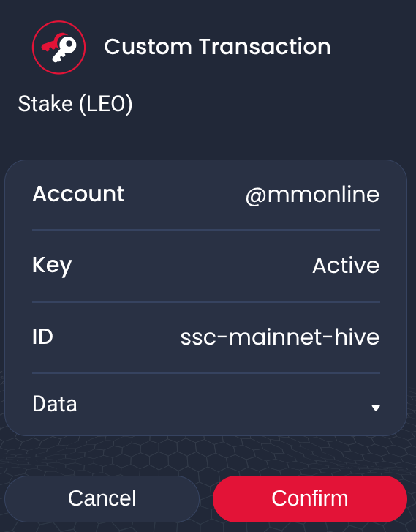Click the Stake (LEO) description text
This screenshot has height=532, width=416.
75,104
